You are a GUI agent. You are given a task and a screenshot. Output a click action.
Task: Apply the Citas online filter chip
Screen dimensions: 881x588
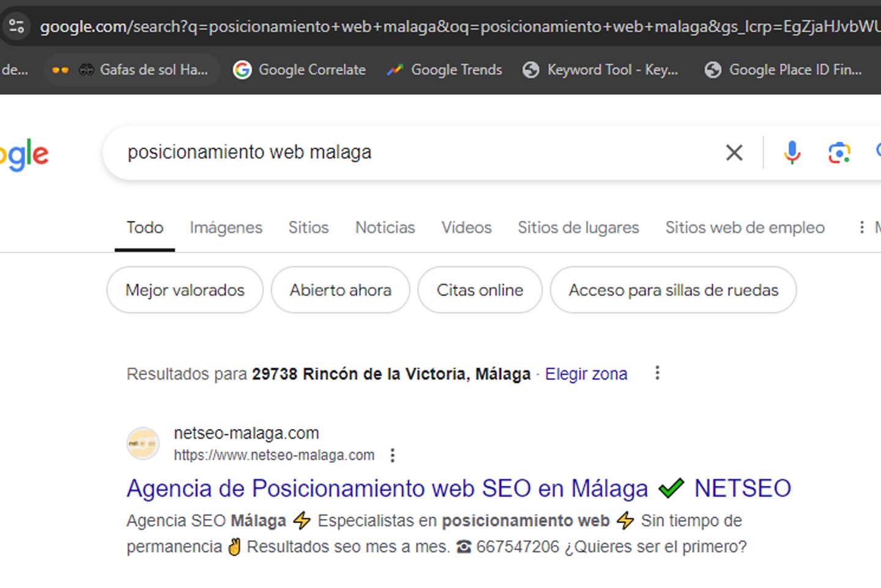click(x=480, y=290)
